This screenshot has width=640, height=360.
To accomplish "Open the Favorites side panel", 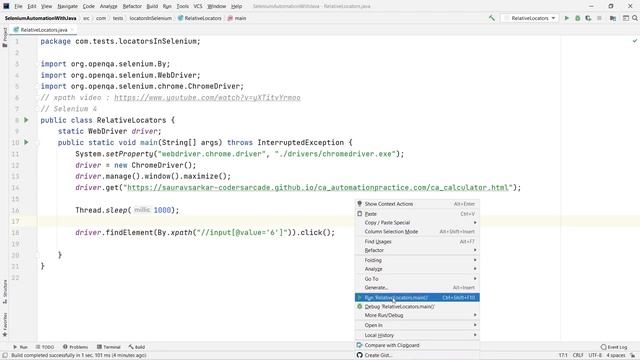I will [5, 324].
